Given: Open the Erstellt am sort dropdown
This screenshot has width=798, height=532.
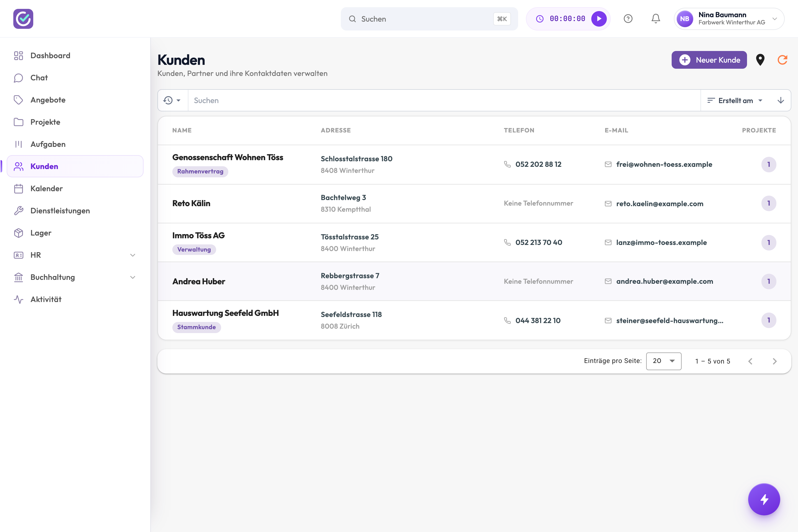Looking at the screenshot, I should pyautogui.click(x=735, y=100).
